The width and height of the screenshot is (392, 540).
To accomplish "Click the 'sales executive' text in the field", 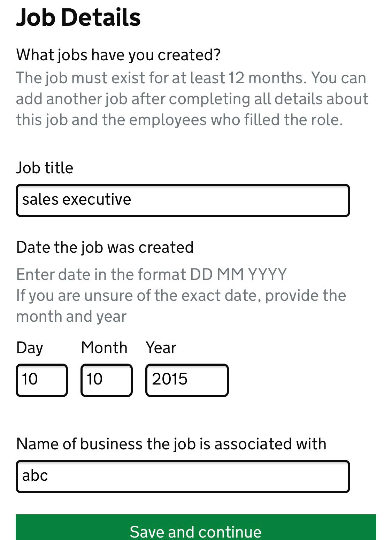I will (77, 199).
